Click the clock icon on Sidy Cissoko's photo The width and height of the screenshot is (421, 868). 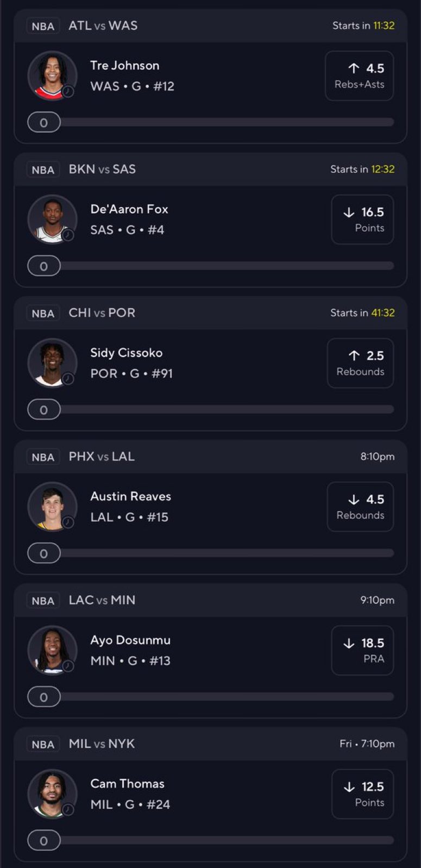pyautogui.click(x=68, y=378)
